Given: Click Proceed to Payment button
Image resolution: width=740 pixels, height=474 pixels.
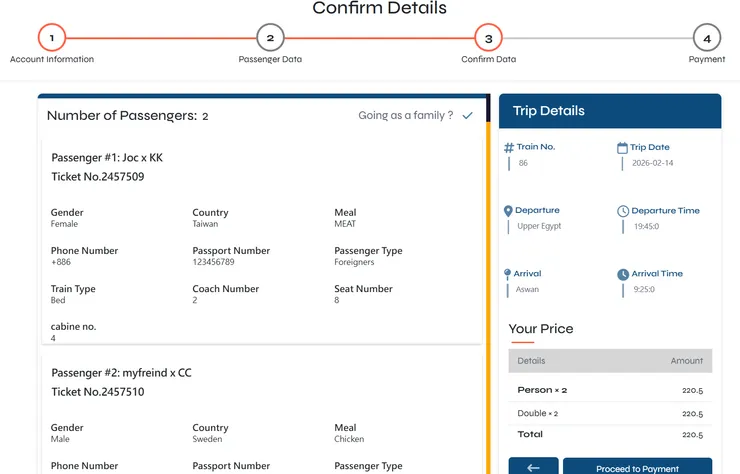Looking at the screenshot, I should [x=637, y=467].
